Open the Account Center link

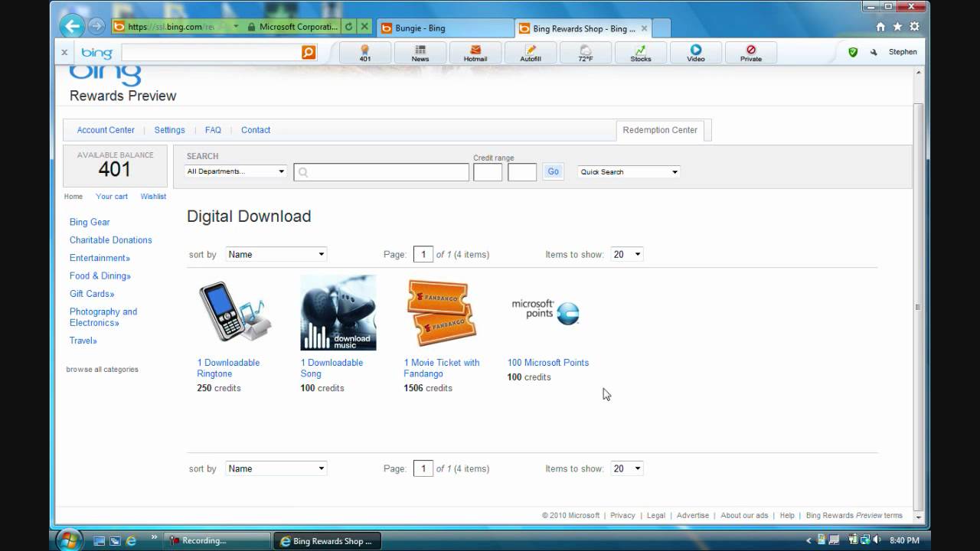pos(106,130)
